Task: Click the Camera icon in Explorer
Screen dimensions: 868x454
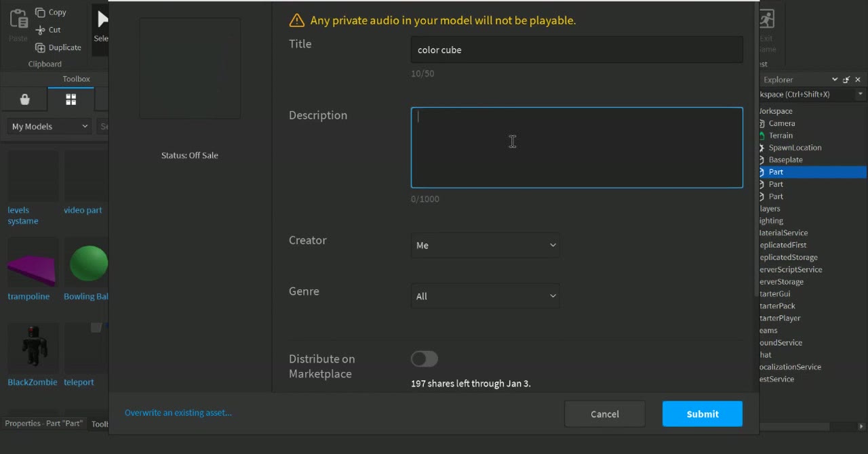Action: pos(762,123)
